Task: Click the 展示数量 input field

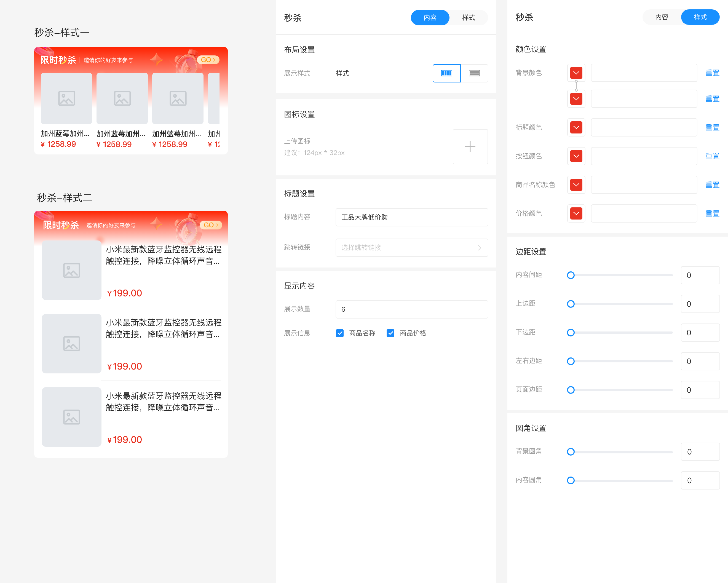Action: point(411,309)
